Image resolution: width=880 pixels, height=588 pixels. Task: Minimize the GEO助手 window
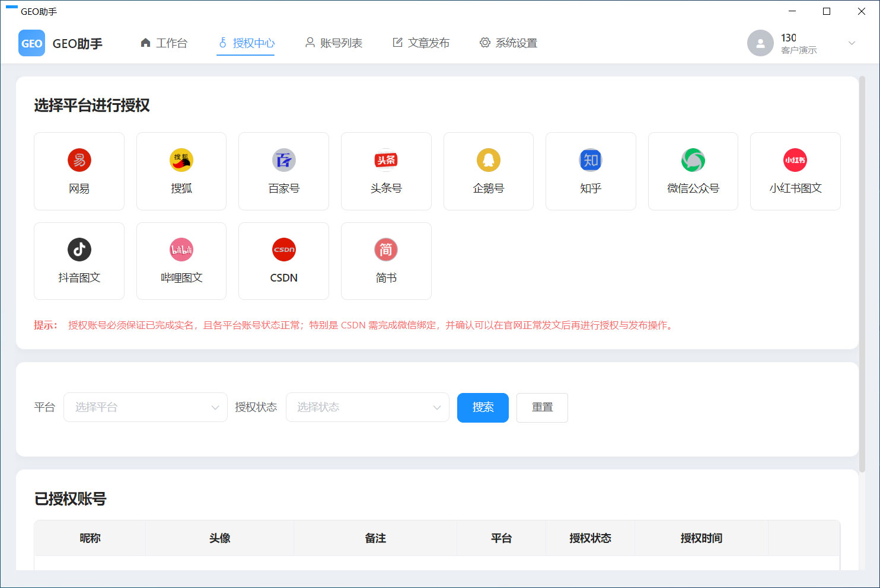[792, 11]
